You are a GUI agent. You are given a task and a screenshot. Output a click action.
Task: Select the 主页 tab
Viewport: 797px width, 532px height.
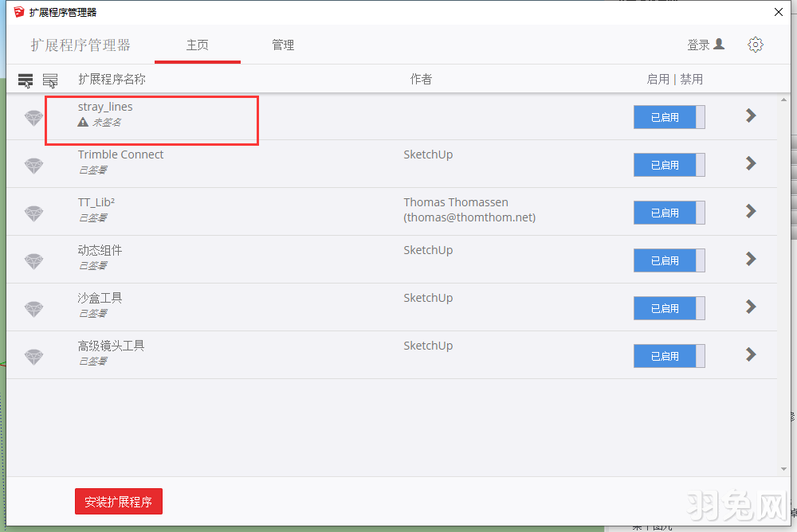coord(197,45)
